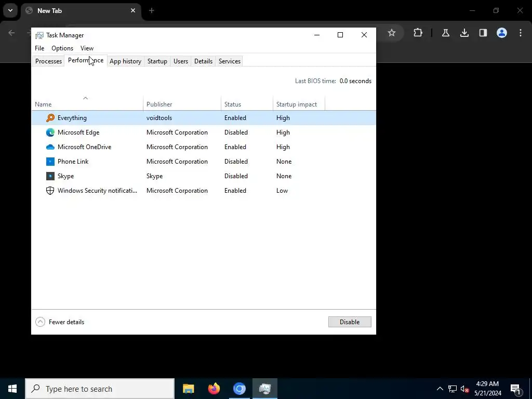Click the Everything name text in the list
The height and width of the screenshot is (399, 532).
(x=72, y=118)
